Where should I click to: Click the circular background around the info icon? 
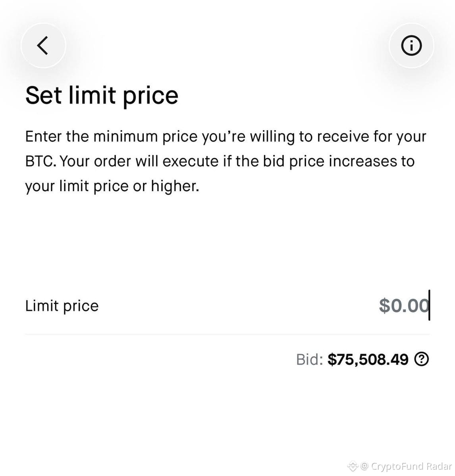click(x=411, y=46)
